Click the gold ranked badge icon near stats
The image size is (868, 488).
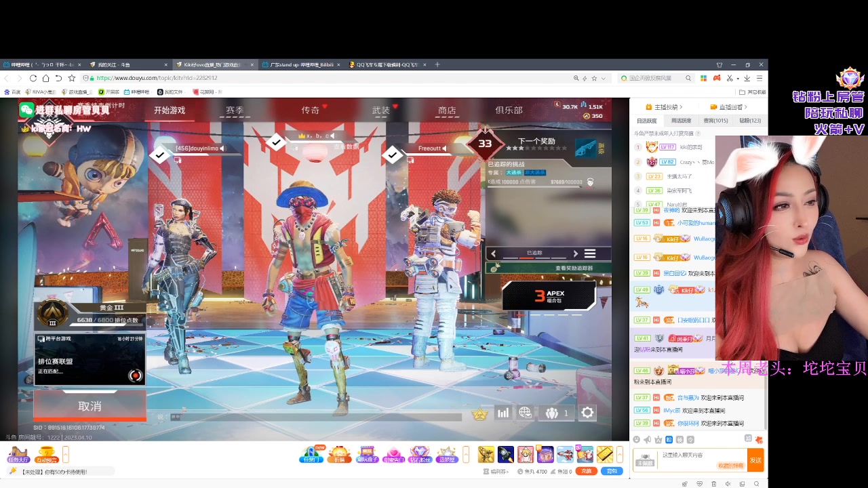480,413
